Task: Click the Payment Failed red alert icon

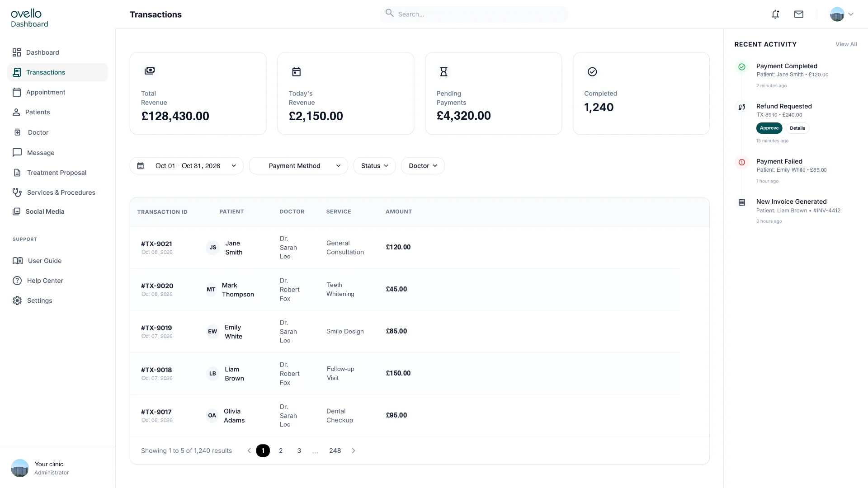Action: [x=742, y=162]
